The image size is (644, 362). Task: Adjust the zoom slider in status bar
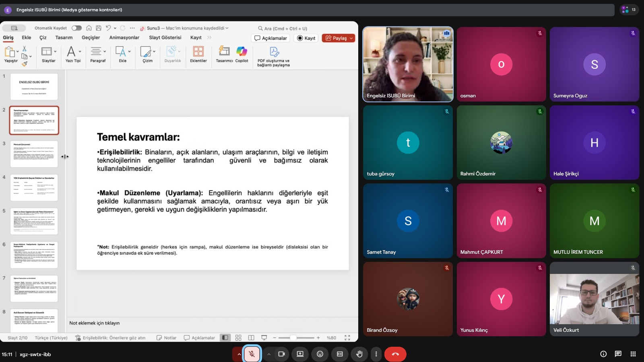(293, 338)
